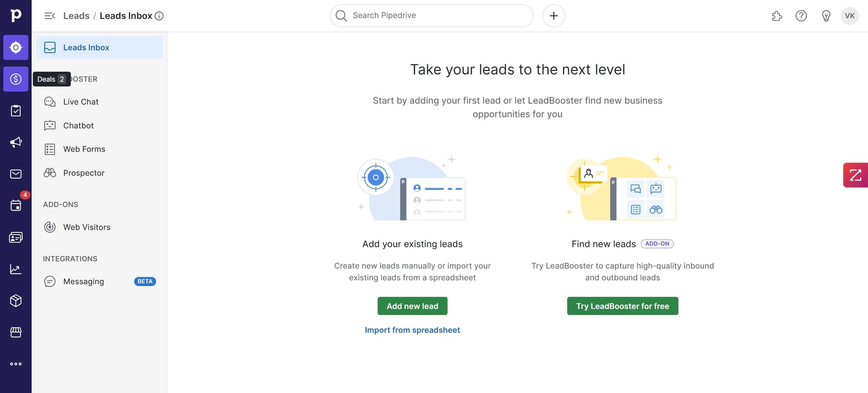Open the Activities calendar with notification badge
The image size is (868, 393).
[x=16, y=205]
